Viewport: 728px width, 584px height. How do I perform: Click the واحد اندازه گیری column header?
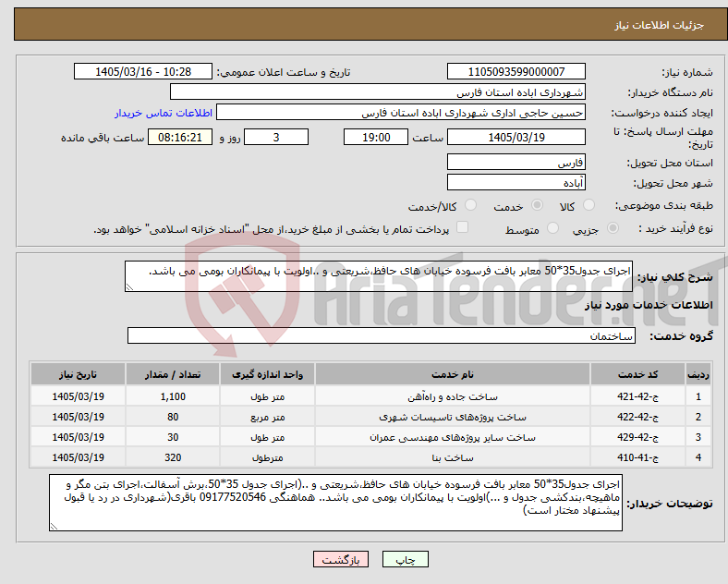pos(267,374)
